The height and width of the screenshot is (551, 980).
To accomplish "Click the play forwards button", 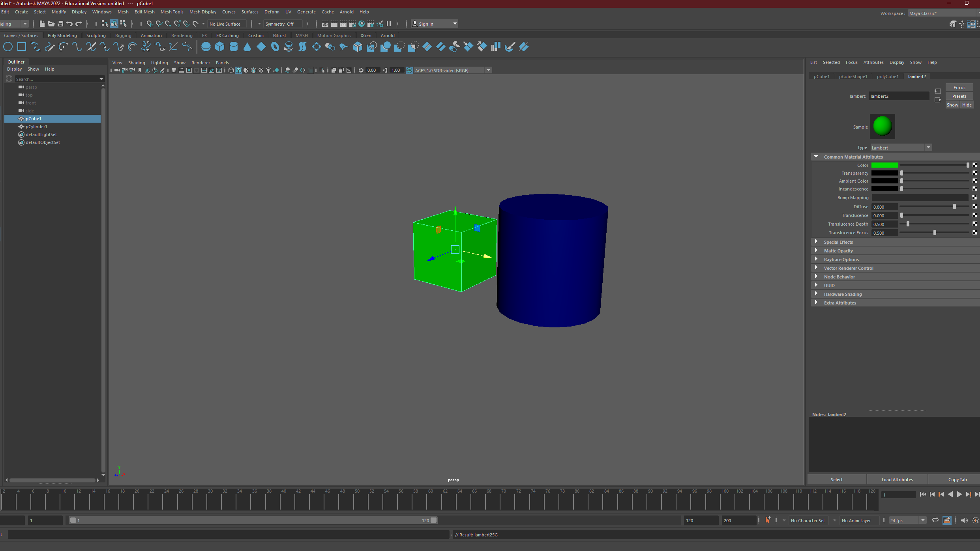I will pyautogui.click(x=959, y=495).
